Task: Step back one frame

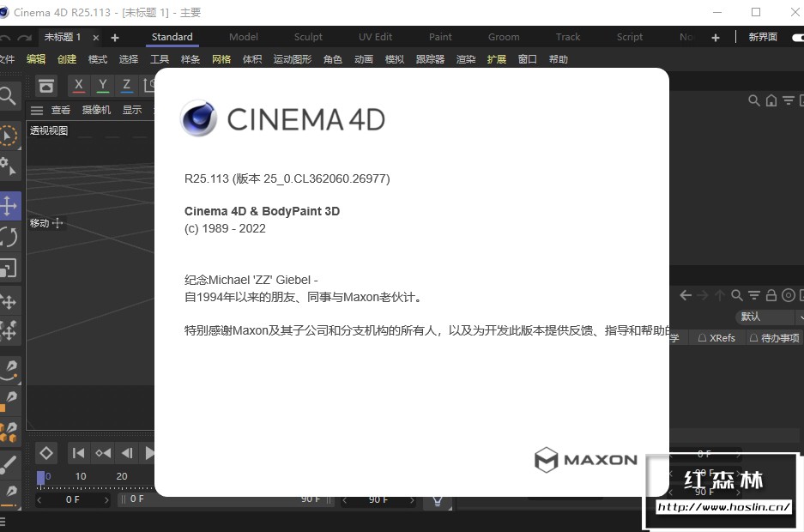Action: 127,453
